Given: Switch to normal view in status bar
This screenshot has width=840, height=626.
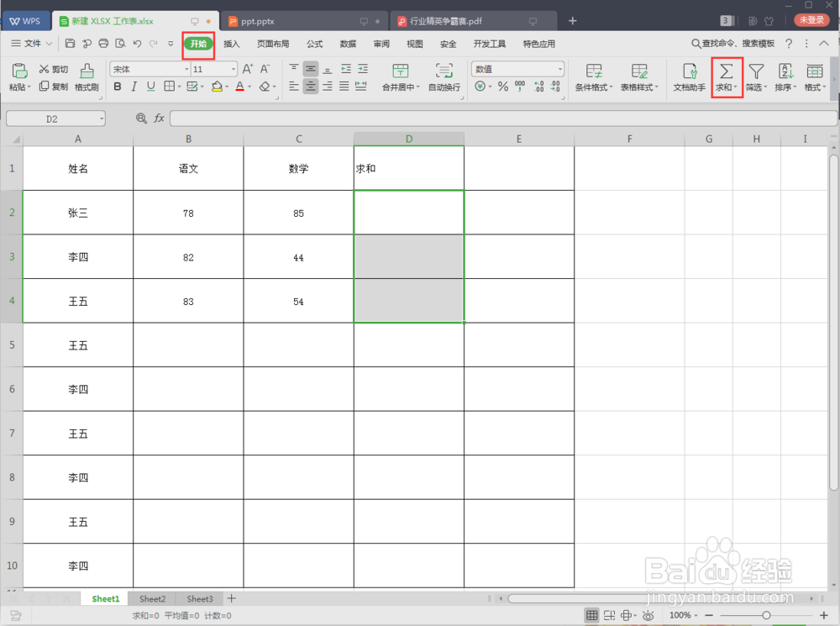Looking at the screenshot, I should coord(591,615).
